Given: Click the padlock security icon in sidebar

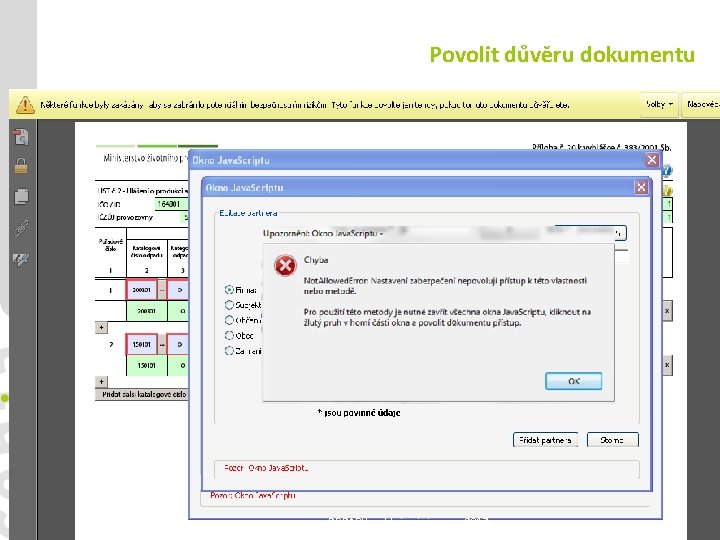Looking at the screenshot, I should 21,166.
